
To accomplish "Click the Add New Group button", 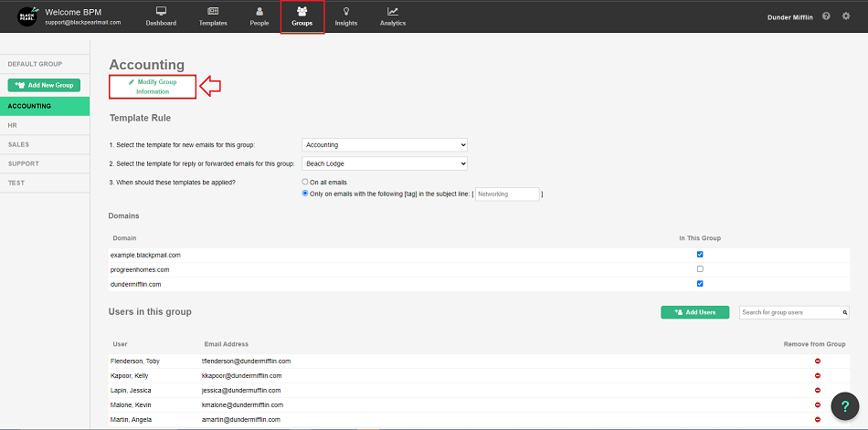I will coord(44,85).
